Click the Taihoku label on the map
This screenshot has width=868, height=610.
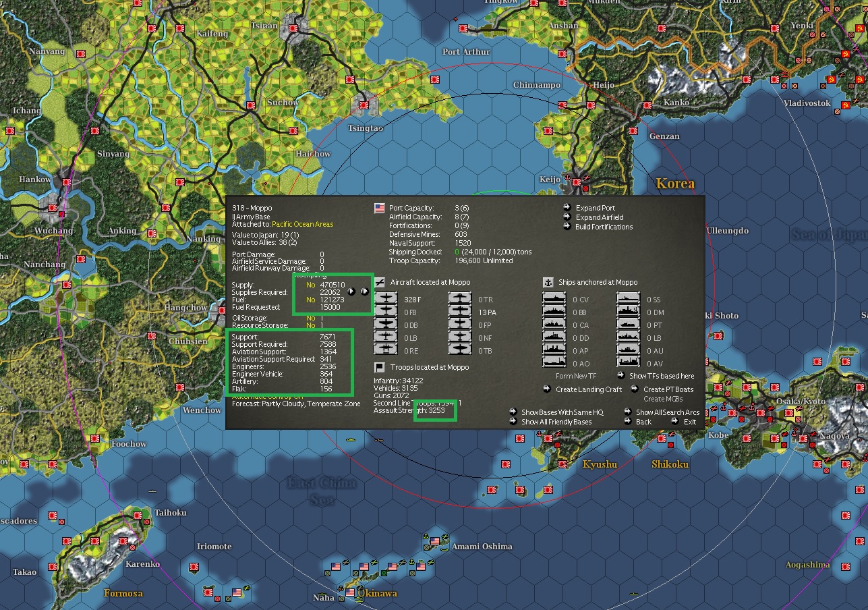point(170,513)
